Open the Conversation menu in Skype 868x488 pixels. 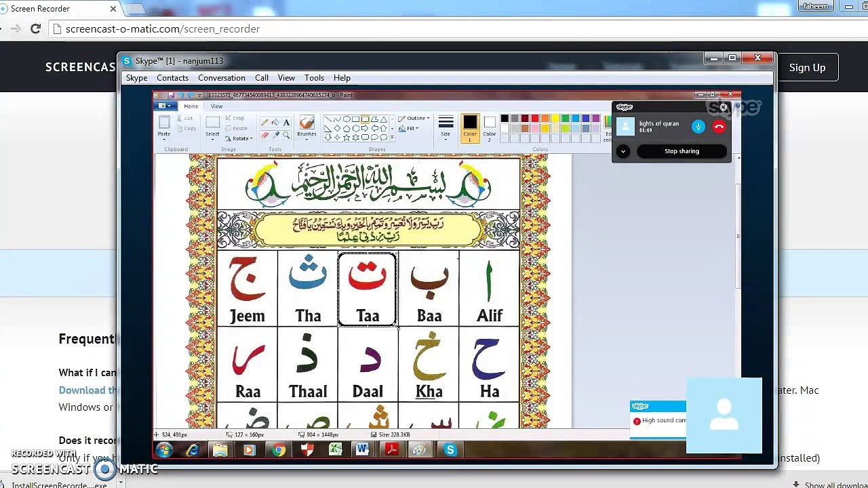coord(222,78)
